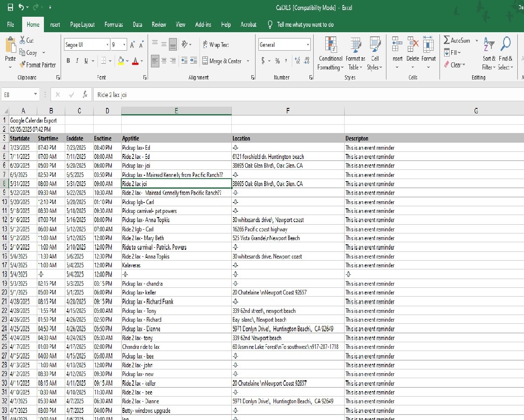This screenshot has height=420, width=524.
Task: Open the Fill dropdown
Action: pos(452,53)
